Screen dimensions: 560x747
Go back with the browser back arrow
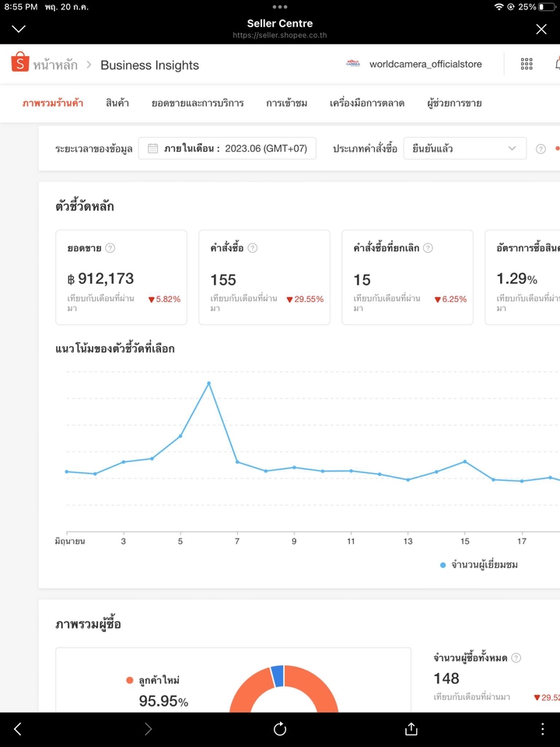pos(18,728)
